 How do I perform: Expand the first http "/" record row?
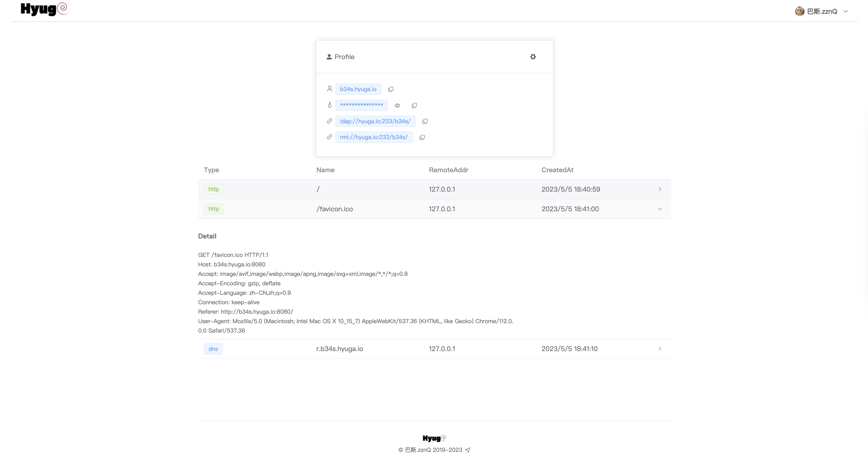coord(659,189)
